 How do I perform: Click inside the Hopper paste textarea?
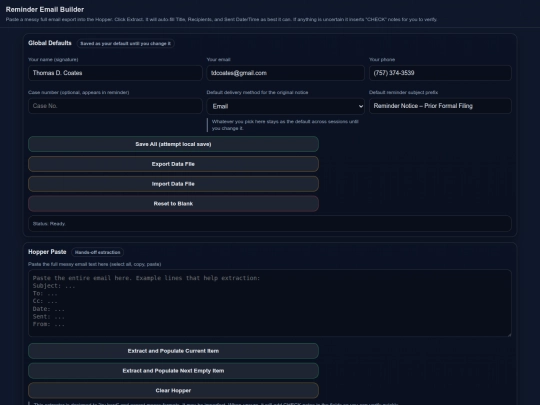coord(270,303)
